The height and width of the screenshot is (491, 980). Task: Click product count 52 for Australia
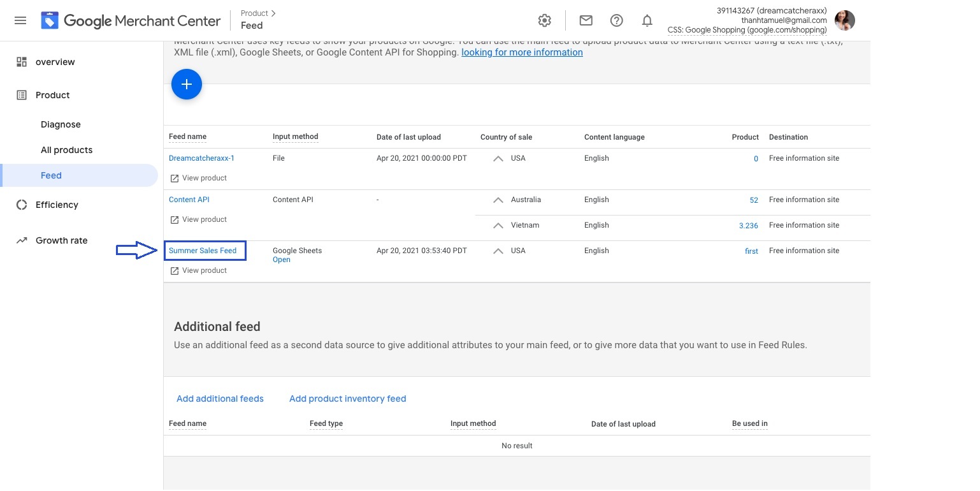click(754, 200)
